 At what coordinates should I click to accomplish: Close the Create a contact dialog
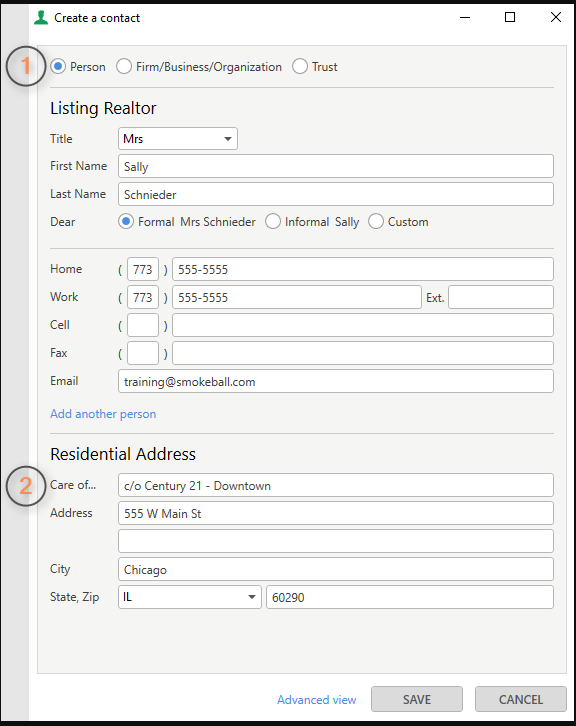pyautogui.click(x=556, y=18)
